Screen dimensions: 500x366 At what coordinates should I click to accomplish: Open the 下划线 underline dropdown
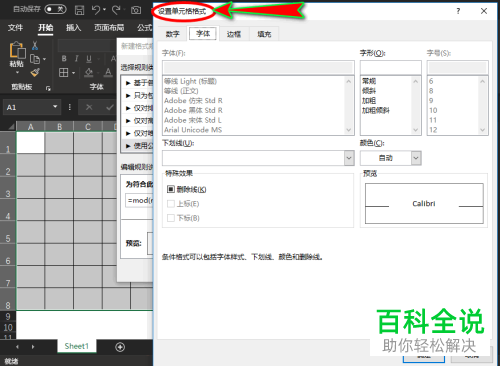click(349, 158)
